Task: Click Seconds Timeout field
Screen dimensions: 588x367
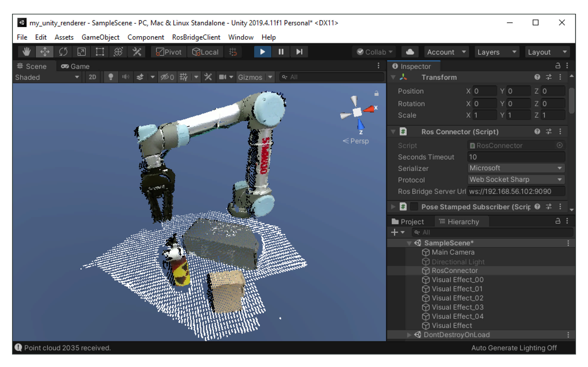Action: [516, 157]
